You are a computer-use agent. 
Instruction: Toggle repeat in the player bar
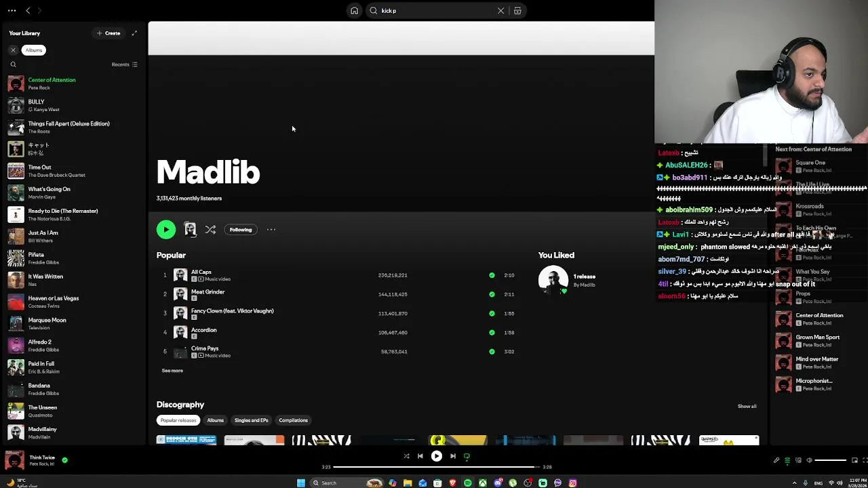(x=467, y=456)
